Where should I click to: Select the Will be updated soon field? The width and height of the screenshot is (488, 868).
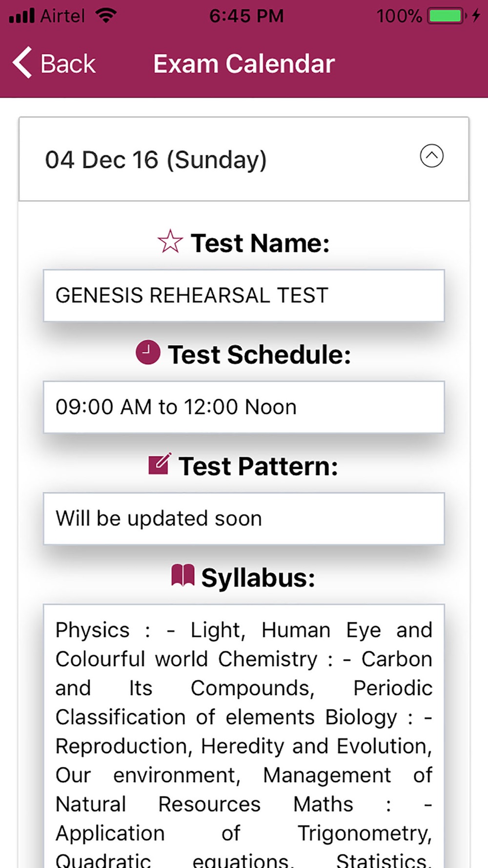click(244, 518)
